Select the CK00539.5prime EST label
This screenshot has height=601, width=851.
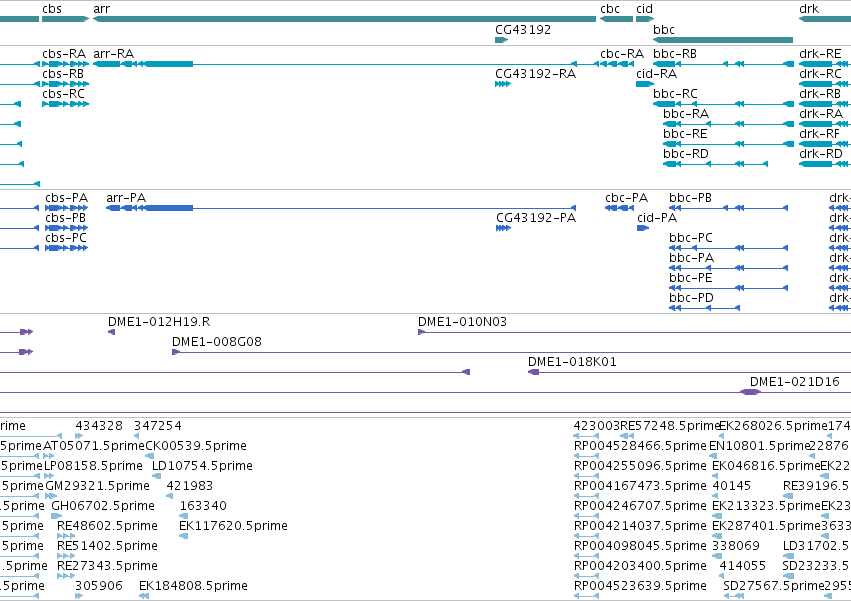[196, 446]
